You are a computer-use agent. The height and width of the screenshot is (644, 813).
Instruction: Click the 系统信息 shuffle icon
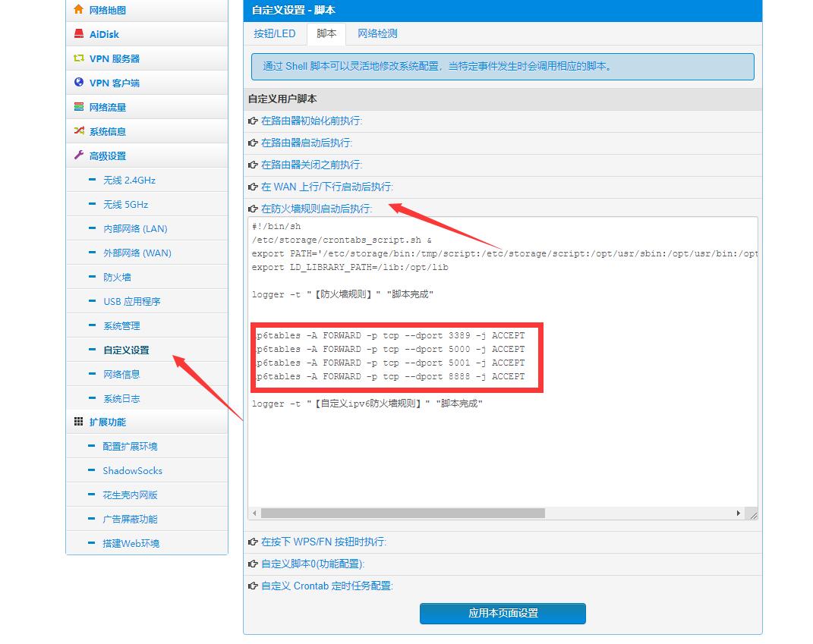79,131
